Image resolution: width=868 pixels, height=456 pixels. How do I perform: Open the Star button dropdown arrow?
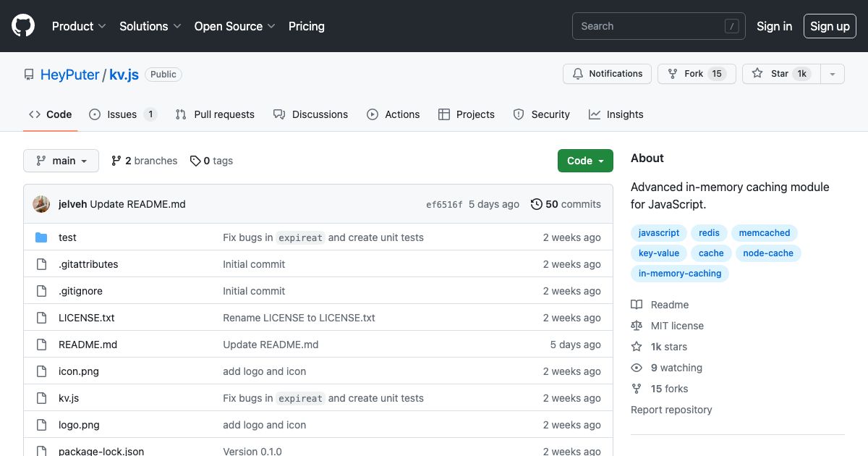(x=832, y=73)
